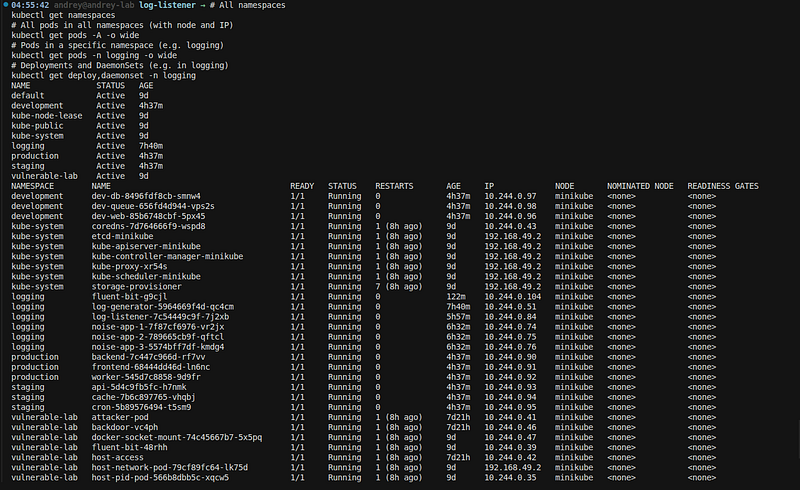Screen dimensions: 800x490
Task: Click pod name fluent-bit-48rhh
Action: pyautogui.click(x=130, y=447)
